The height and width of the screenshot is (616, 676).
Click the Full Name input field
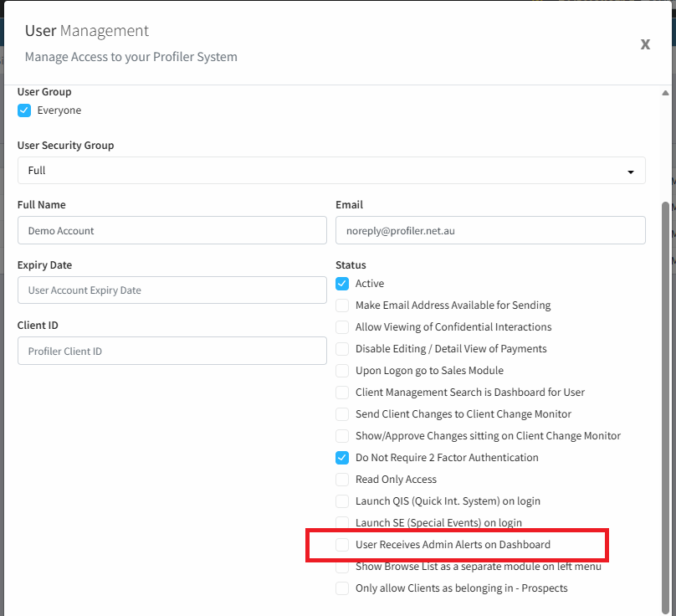(x=172, y=231)
